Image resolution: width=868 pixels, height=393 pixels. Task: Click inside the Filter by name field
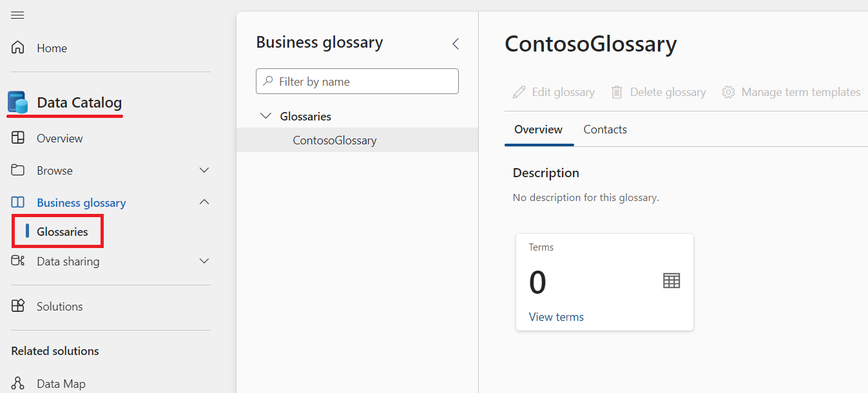click(x=356, y=81)
